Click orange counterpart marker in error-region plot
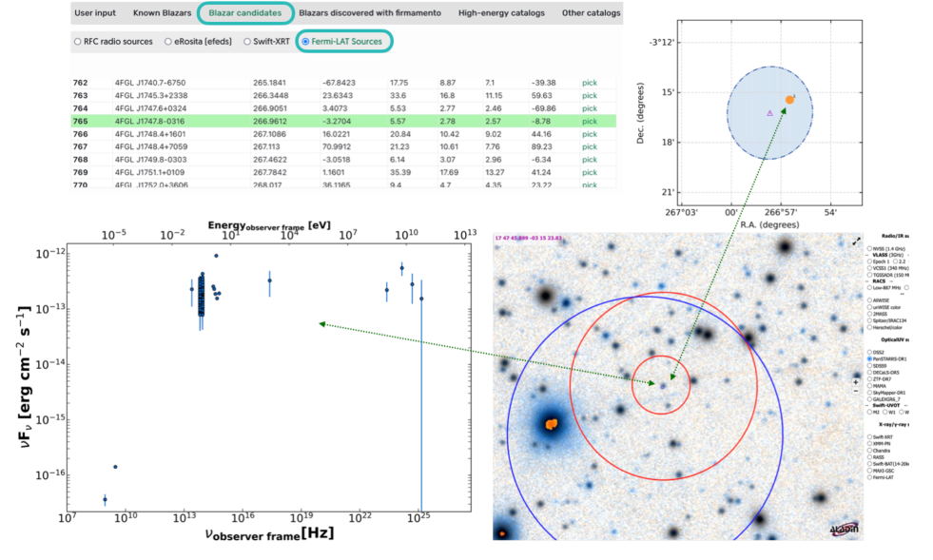This screenshot has height=560, width=933. coord(789,100)
